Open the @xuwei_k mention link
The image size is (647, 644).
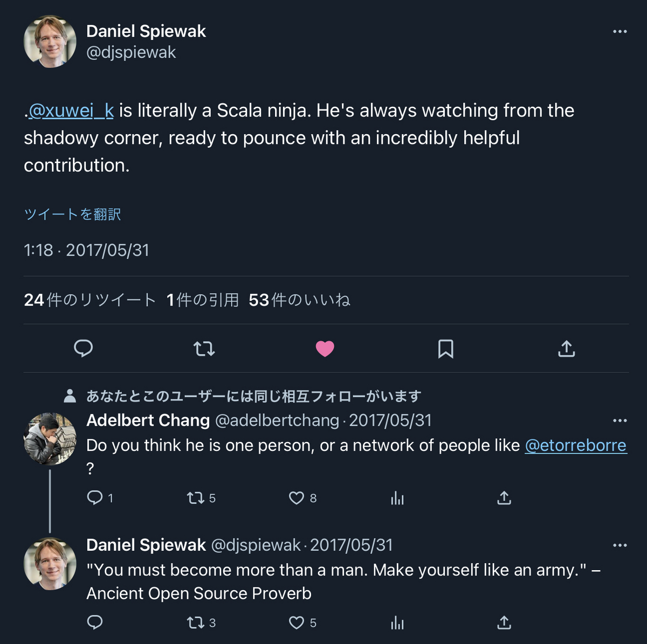[x=71, y=110]
